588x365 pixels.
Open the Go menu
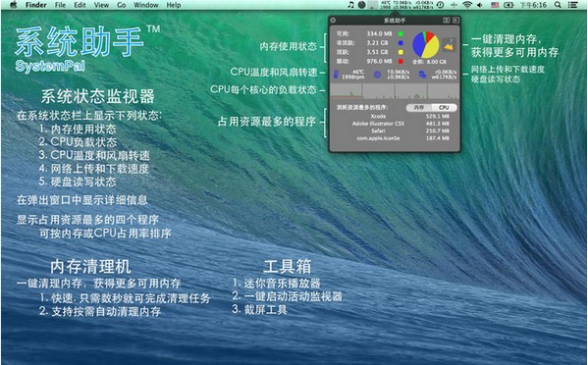[121, 5]
